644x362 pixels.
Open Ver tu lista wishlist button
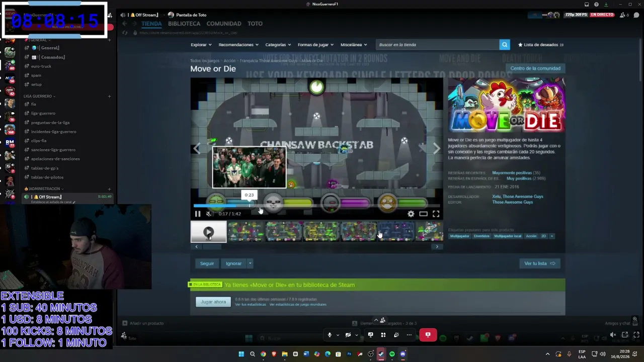pos(539,263)
